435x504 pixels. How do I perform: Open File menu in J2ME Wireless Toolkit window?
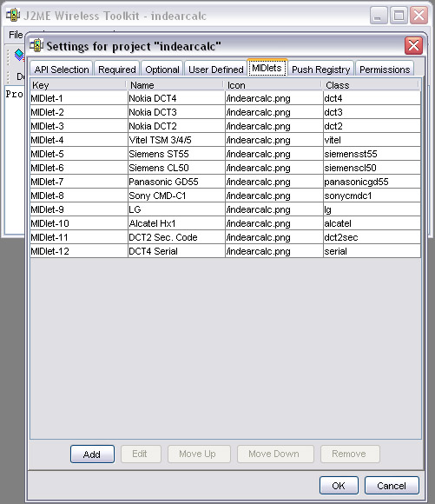(16, 35)
